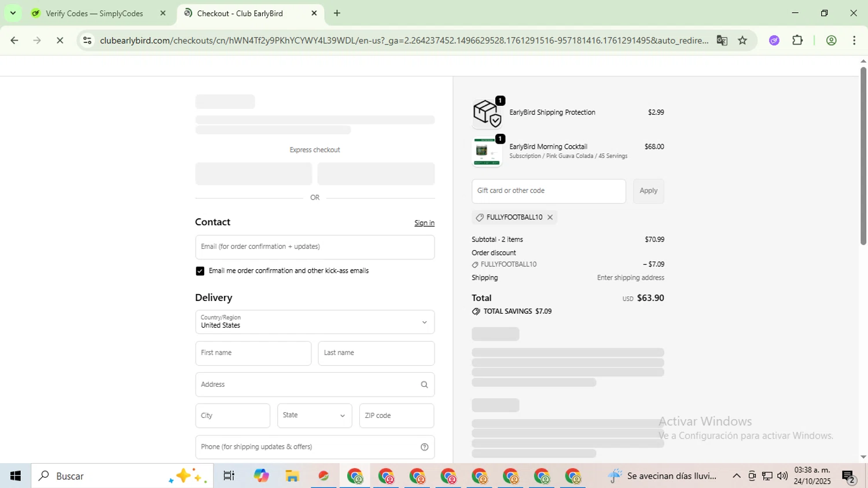Click the FULLYFOOTBALL10 tag icon chip
Viewport: 868px width, 488px height.
pyautogui.click(x=514, y=217)
